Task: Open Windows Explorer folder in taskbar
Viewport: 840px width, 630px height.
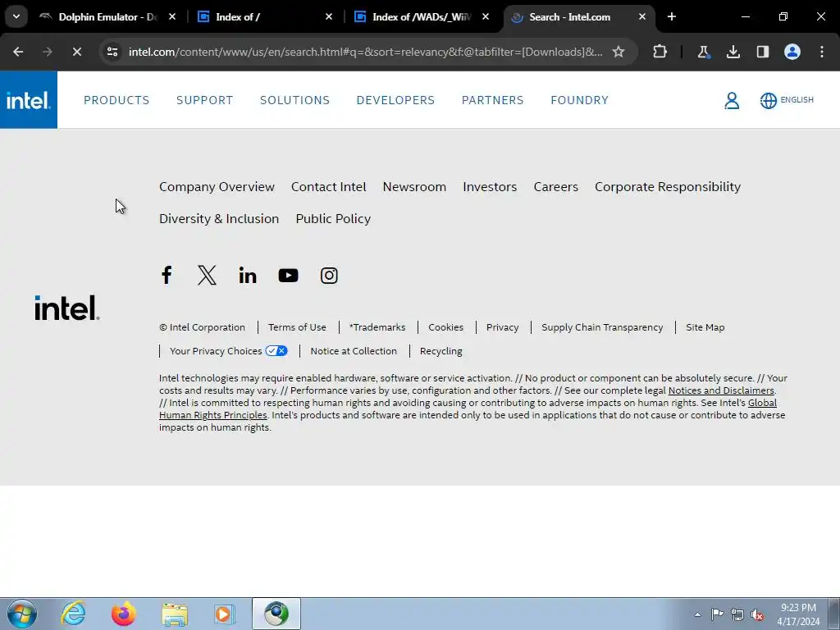Action: (x=175, y=614)
